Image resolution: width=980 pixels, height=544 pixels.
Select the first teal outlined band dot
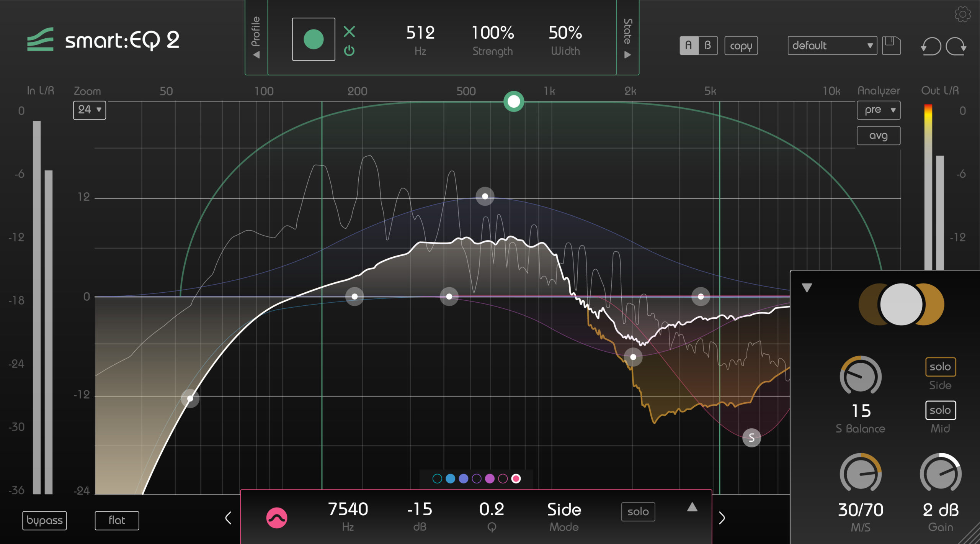click(x=437, y=478)
